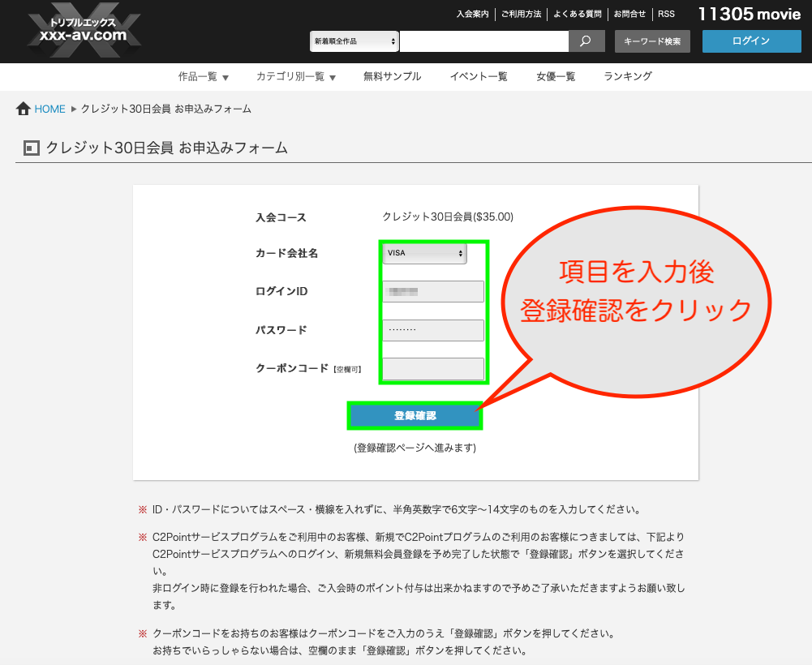Focus the ログインID input field

click(x=433, y=292)
